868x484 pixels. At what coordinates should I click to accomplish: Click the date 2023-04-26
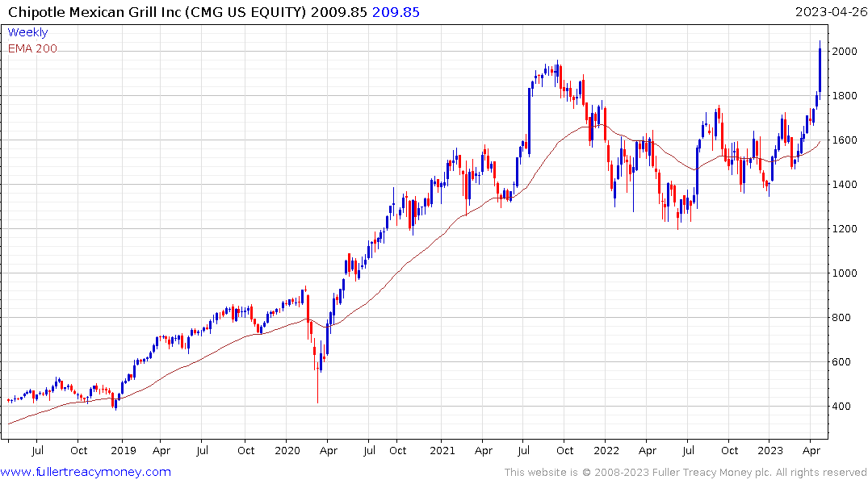point(831,11)
